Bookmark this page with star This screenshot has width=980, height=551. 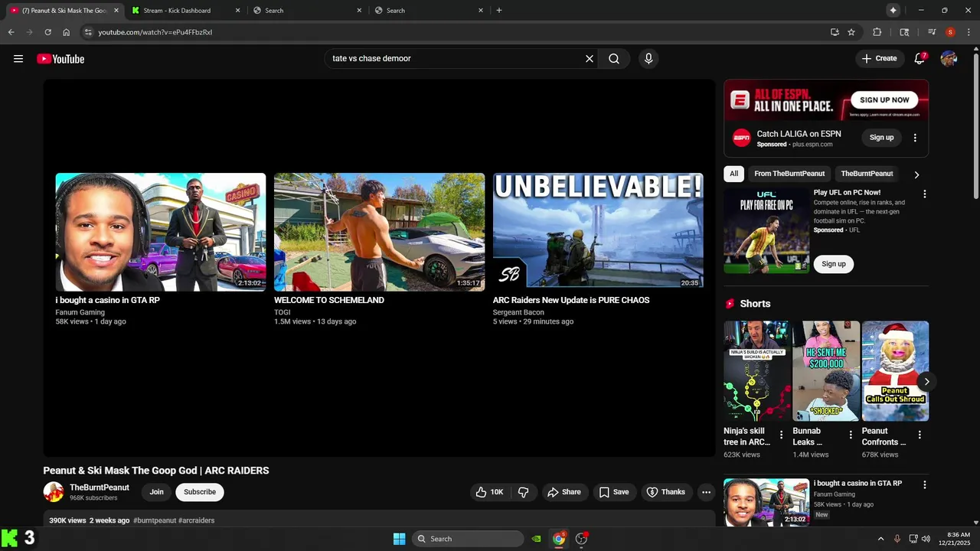(x=851, y=32)
